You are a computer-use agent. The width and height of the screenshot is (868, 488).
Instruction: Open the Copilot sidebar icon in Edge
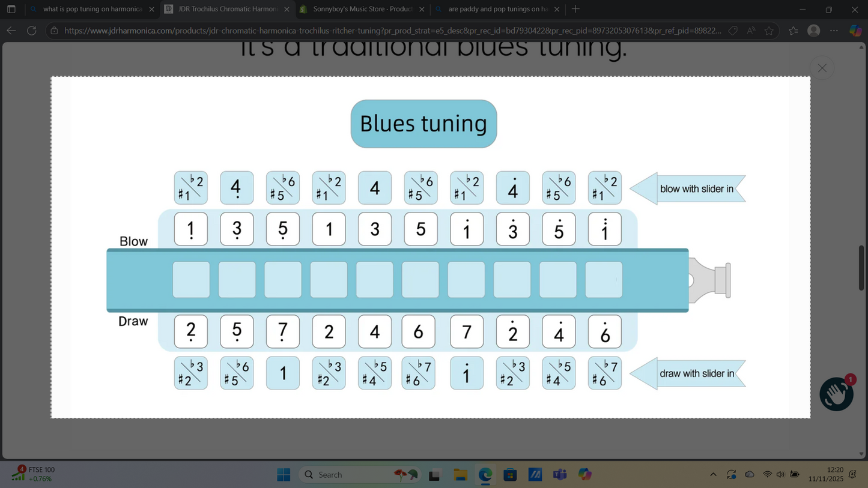click(x=855, y=31)
